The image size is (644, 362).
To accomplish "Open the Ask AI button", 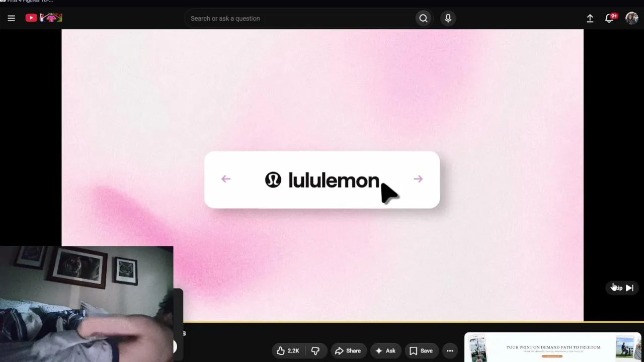I will click(x=385, y=351).
